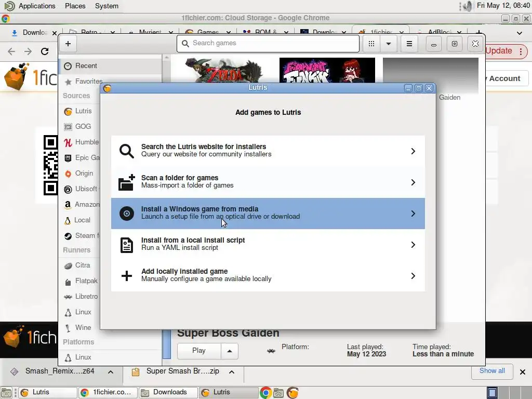Click the Local source penguin icon
The height and width of the screenshot is (399, 532).
(68, 220)
